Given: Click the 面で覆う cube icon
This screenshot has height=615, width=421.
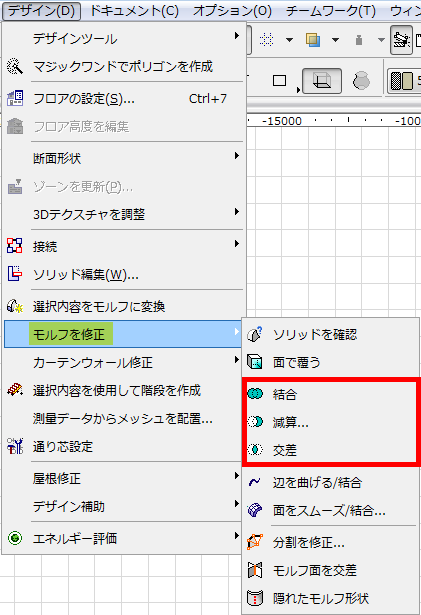Looking at the screenshot, I should (255, 362).
